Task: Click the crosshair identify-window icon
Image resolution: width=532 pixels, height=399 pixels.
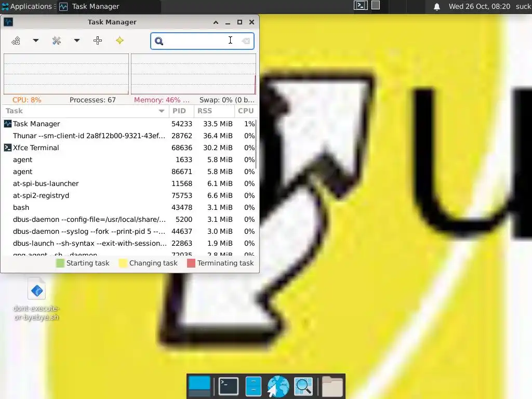Action: click(98, 41)
